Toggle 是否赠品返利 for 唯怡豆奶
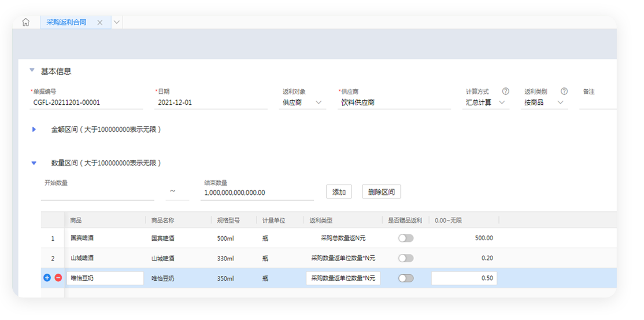This screenshot has width=644, height=320. pyautogui.click(x=406, y=278)
